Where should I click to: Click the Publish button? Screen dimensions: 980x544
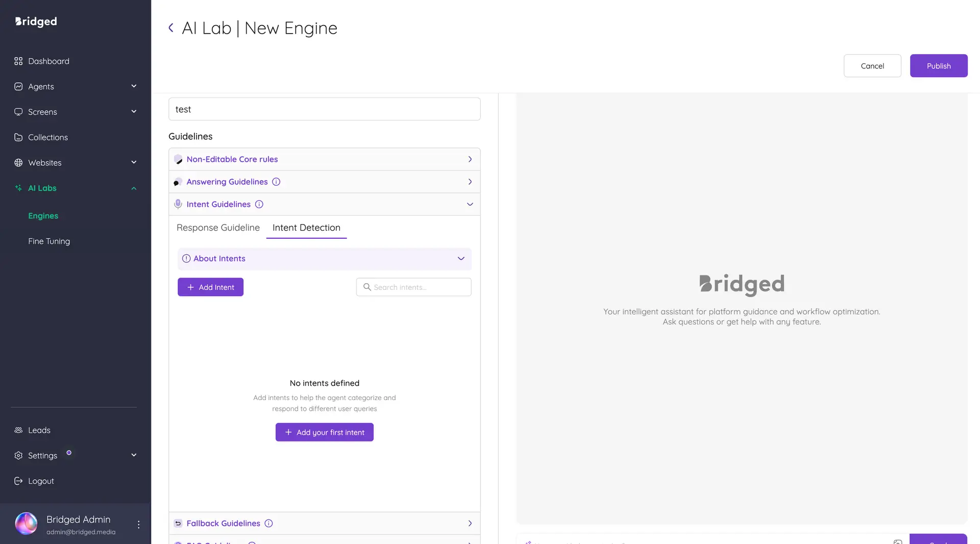click(x=938, y=65)
